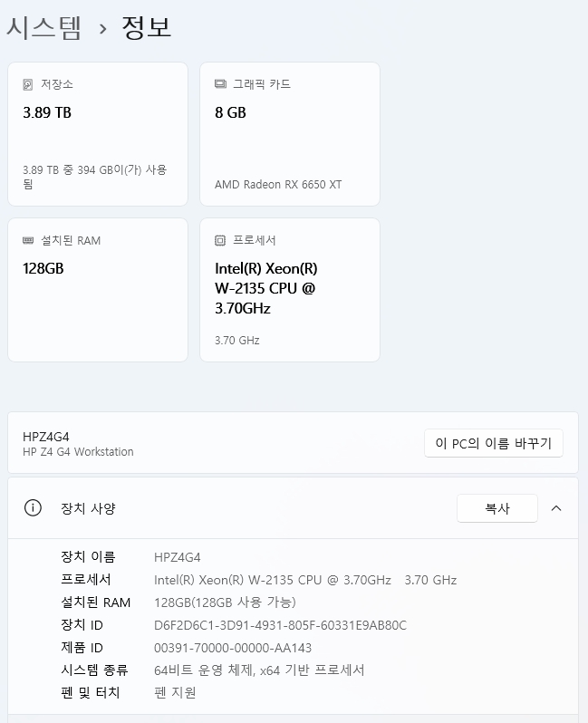This screenshot has width=588, height=723.
Task: Copy device specifications with 복사 button
Action: [x=497, y=508]
